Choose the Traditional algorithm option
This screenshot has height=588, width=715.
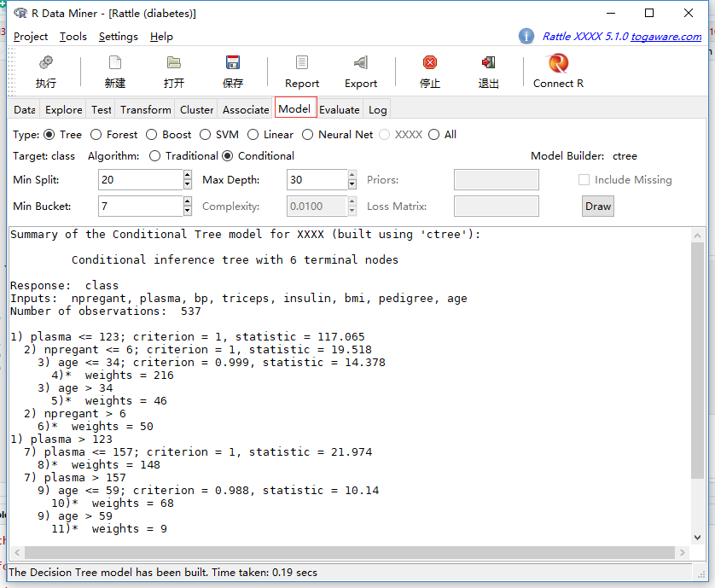pos(154,156)
